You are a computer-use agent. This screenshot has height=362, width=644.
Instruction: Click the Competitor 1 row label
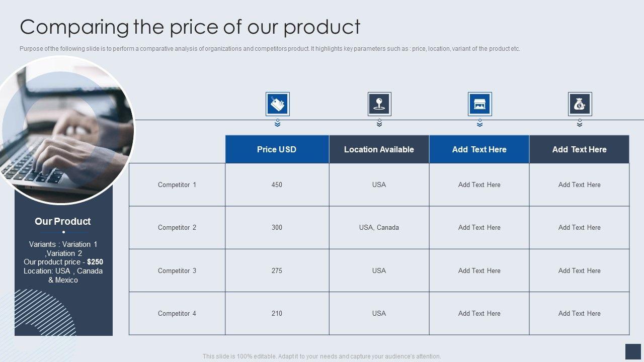coord(177,185)
